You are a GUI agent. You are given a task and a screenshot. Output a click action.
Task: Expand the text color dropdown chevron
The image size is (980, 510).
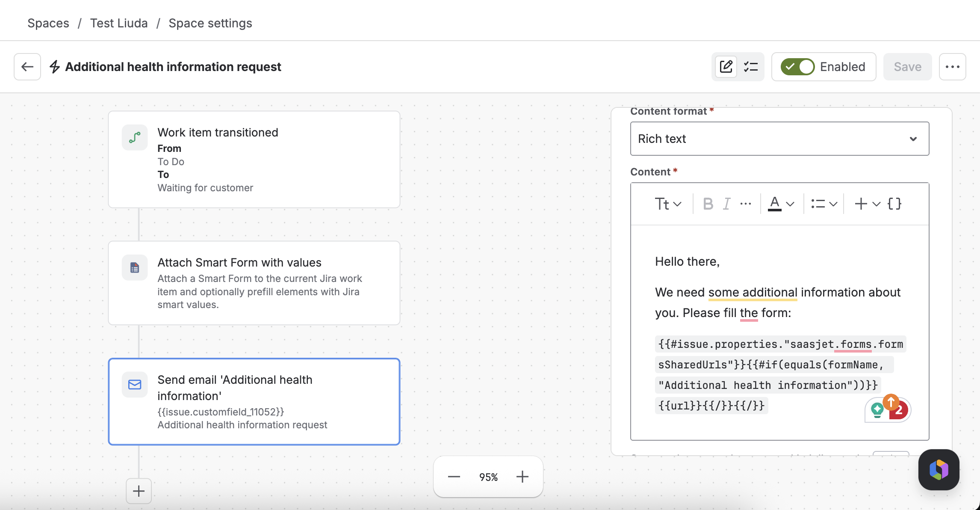pos(790,204)
